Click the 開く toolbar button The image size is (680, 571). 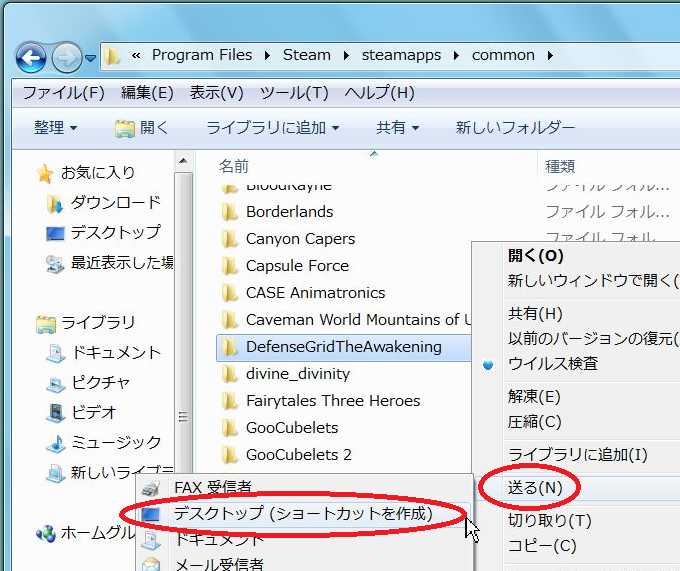tap(142, 127)
